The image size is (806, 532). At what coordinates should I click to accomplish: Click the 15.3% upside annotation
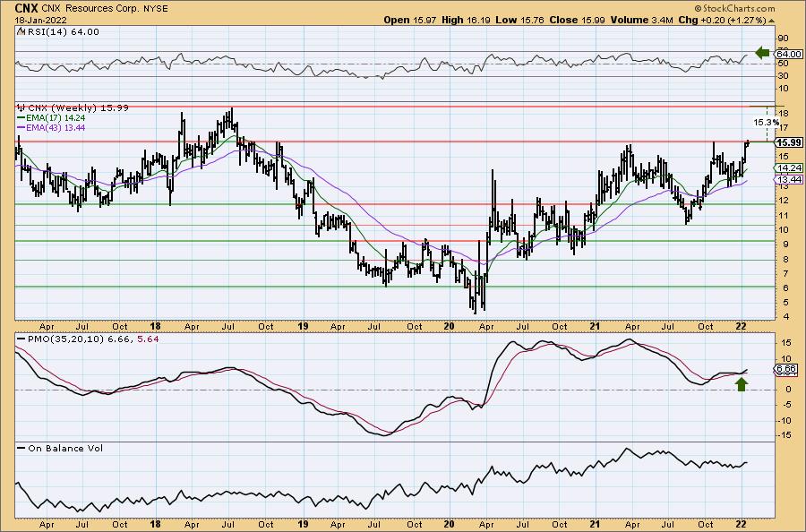pyautogui.click(x=766, y=123)
